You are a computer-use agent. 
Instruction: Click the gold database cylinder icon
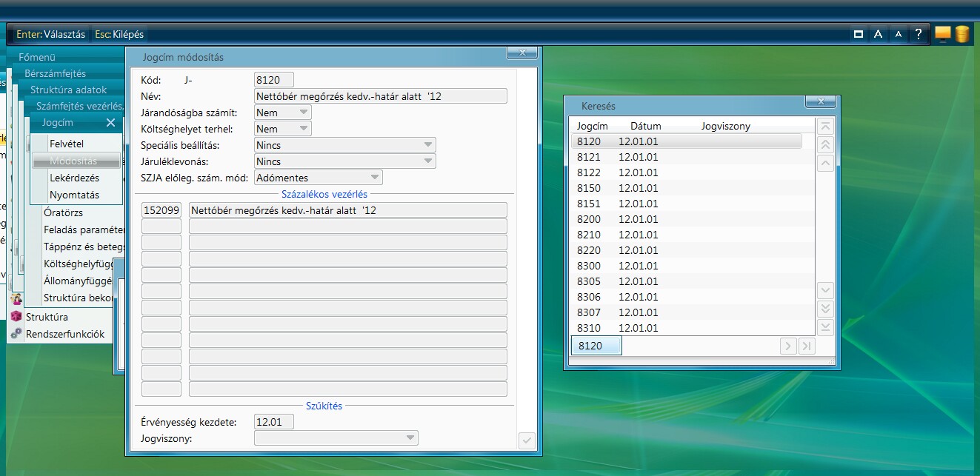click(x=961, y=34)
